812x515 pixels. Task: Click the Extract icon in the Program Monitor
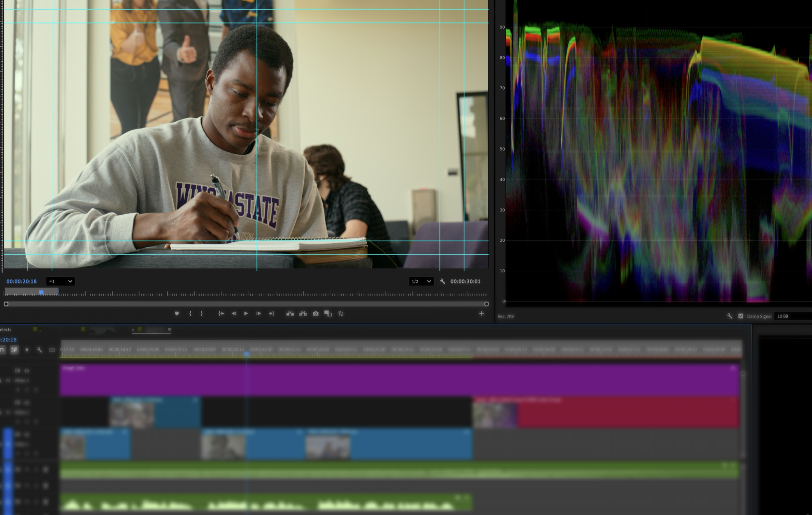click(x=303, y=313)
